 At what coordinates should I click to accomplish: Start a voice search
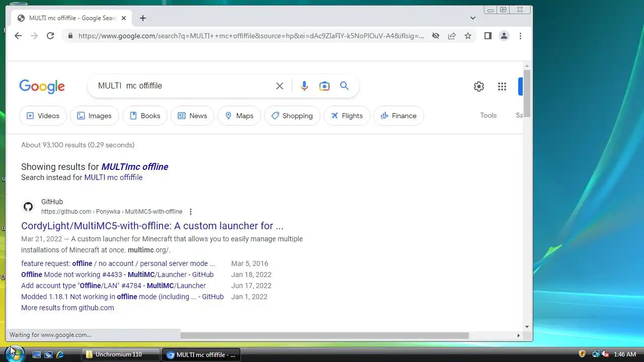(304, 86)
